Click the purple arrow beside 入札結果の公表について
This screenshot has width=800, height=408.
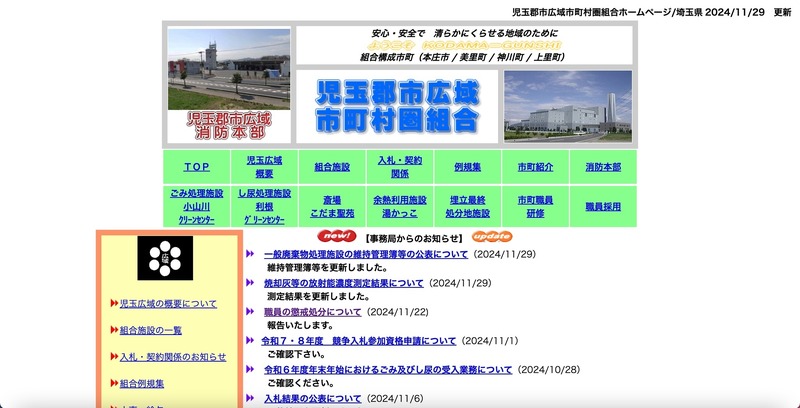(x=251, y=399)
